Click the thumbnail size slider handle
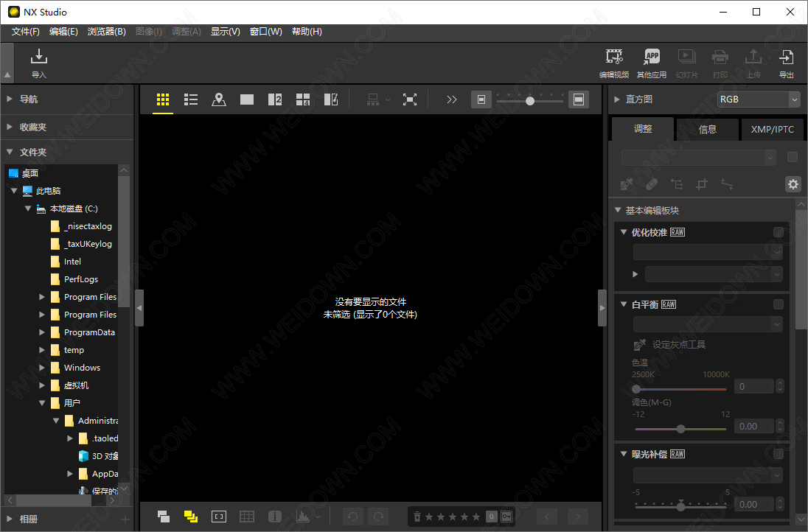Image resolution: width=808 pixels, height=532 pixels. [530, 100]
